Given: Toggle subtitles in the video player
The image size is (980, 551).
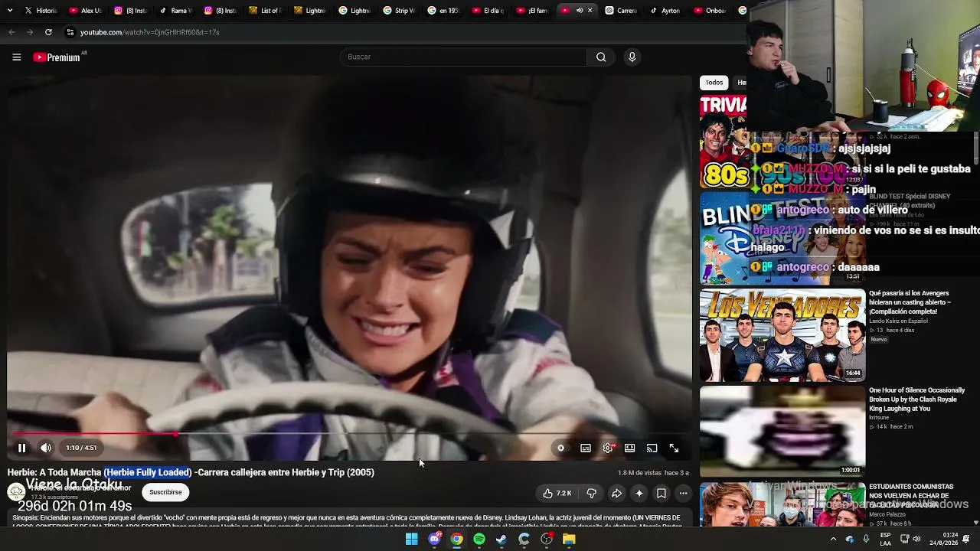Looking at the screenshot, I should tap(586, 448).
